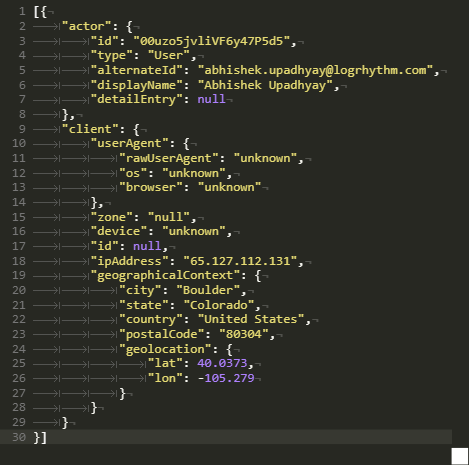Click the "zone" value "null" string
Viewport: 469px width, 465px height.
pos(169,217)
